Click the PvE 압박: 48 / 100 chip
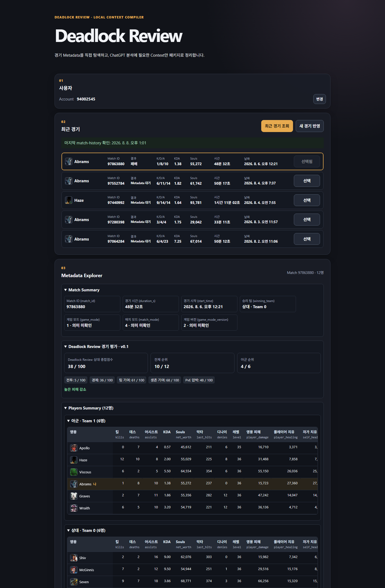Image resolution: width=385 pixels, height=588 pixels. pos(199,380)
